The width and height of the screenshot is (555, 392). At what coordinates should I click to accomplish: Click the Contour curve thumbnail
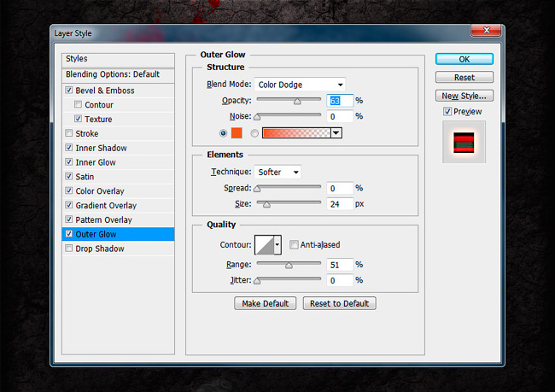click(265, 245)
